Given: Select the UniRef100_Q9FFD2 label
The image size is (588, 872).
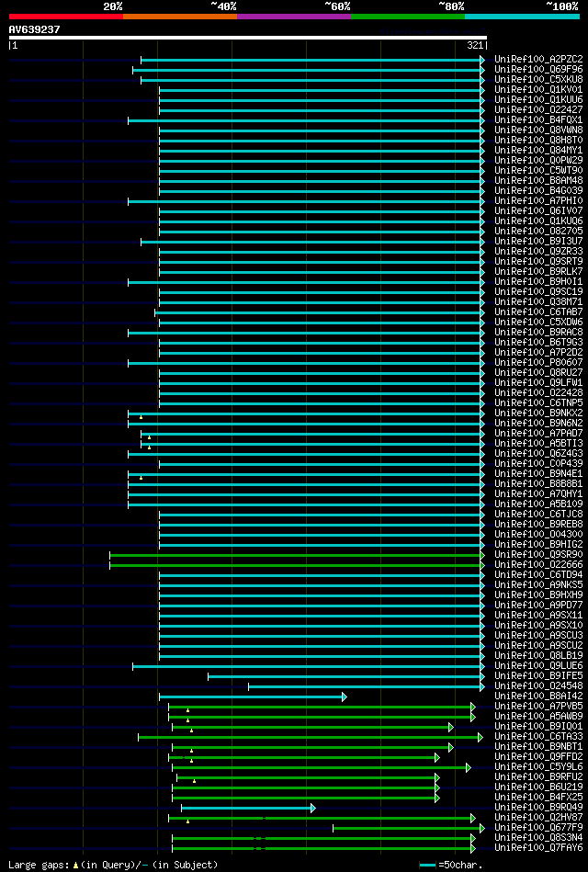Looking at the screenshot, I should click(538, 757).
